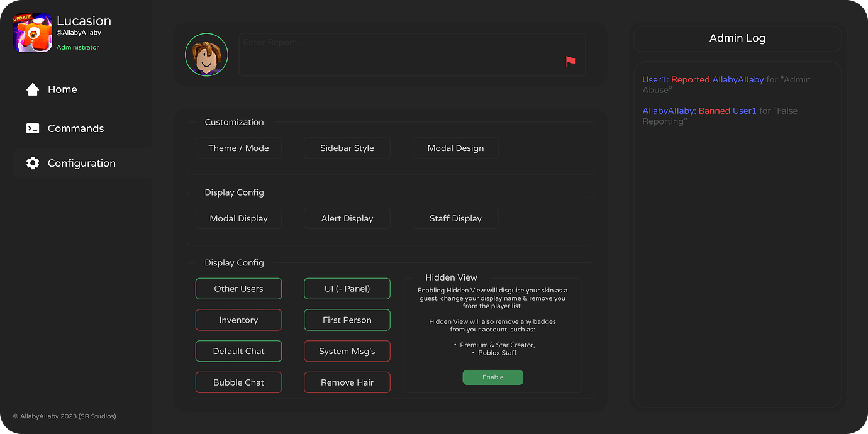The image size is (868, 434).
Task: Toggle Inventory display
Action: pos(238,320)
